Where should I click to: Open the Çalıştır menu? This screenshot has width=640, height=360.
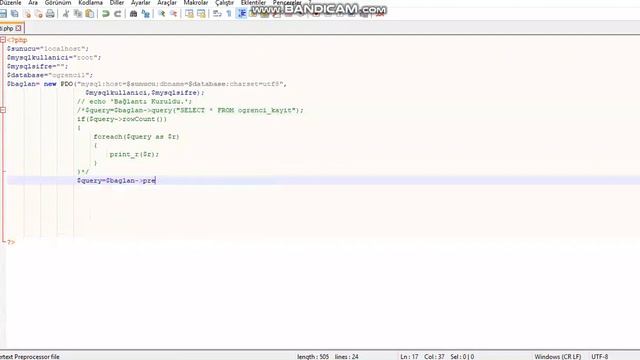point(224,3)
